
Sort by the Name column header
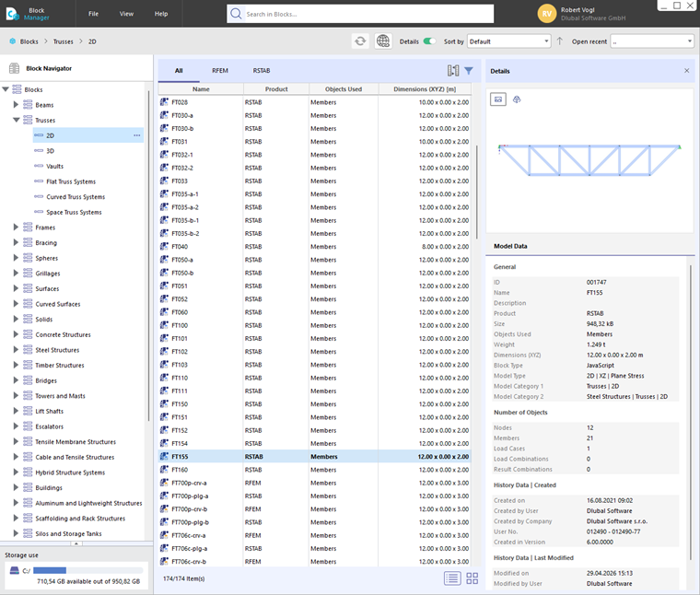pos(201,89)
